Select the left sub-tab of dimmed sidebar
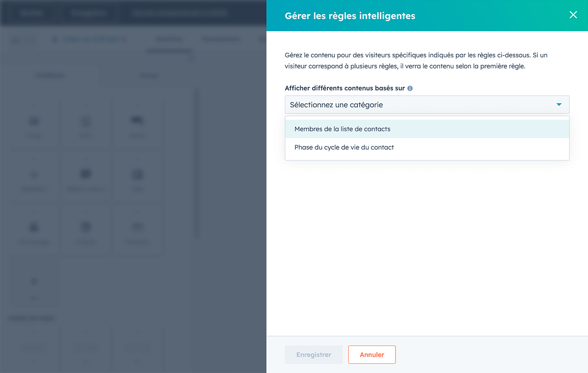Image resolution: width=588 pixels, height=373 pixels. (51, 75)
